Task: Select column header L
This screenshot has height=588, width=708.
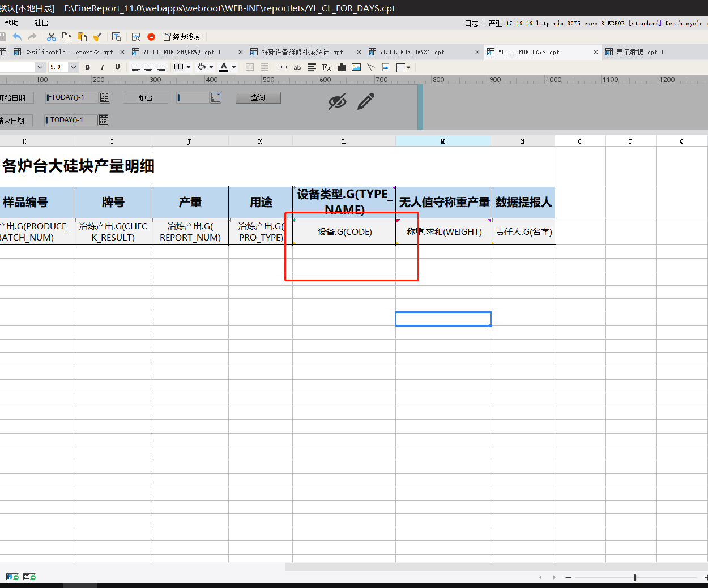Action: click(x=344, y=141)
